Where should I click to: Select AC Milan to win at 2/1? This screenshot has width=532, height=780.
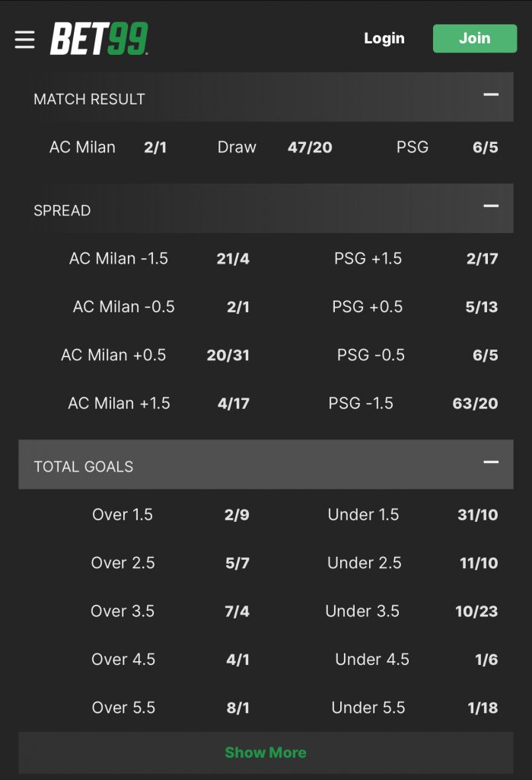pos(108,147)
